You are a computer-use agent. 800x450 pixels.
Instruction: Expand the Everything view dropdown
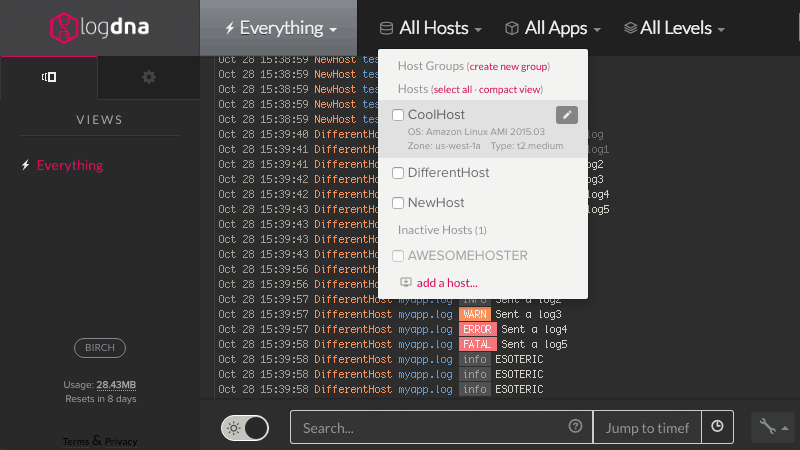tap(282, 29)
